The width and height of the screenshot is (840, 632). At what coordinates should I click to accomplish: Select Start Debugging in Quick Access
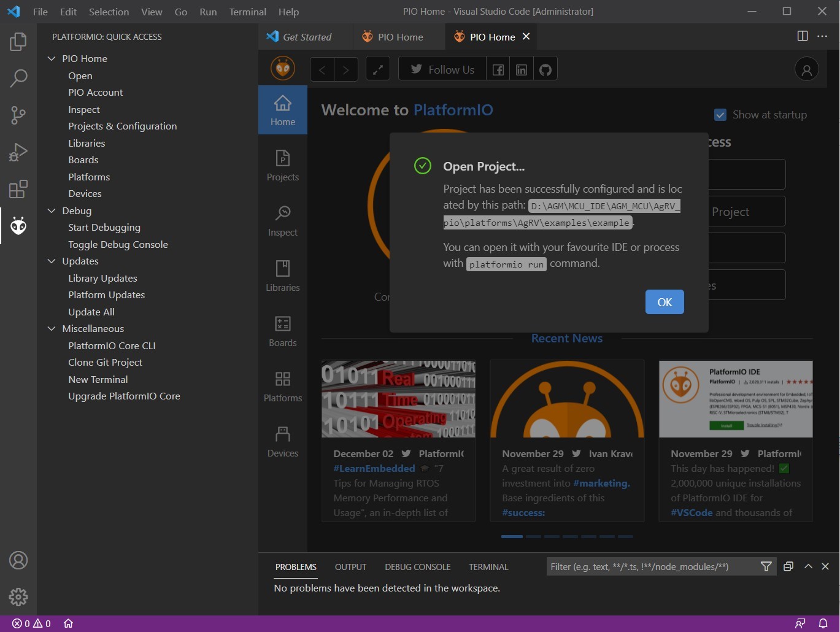click(x=104, y=227)
